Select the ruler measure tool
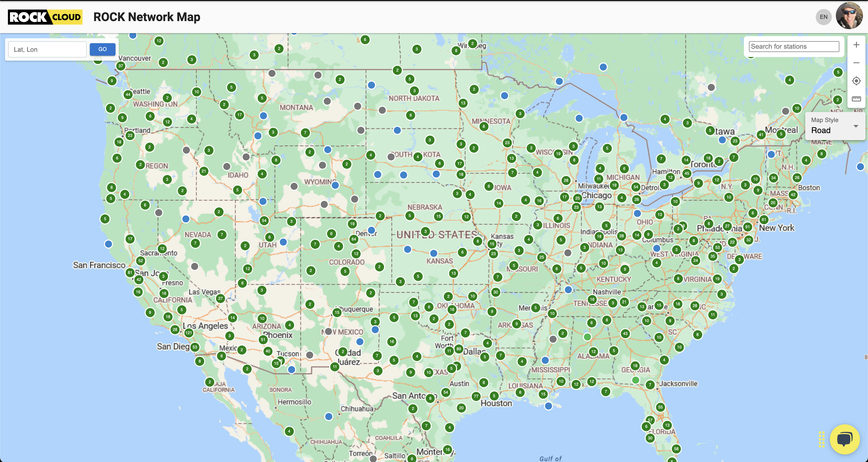The height and width of the screenshot is (462, 868). [x=856, y=99]
